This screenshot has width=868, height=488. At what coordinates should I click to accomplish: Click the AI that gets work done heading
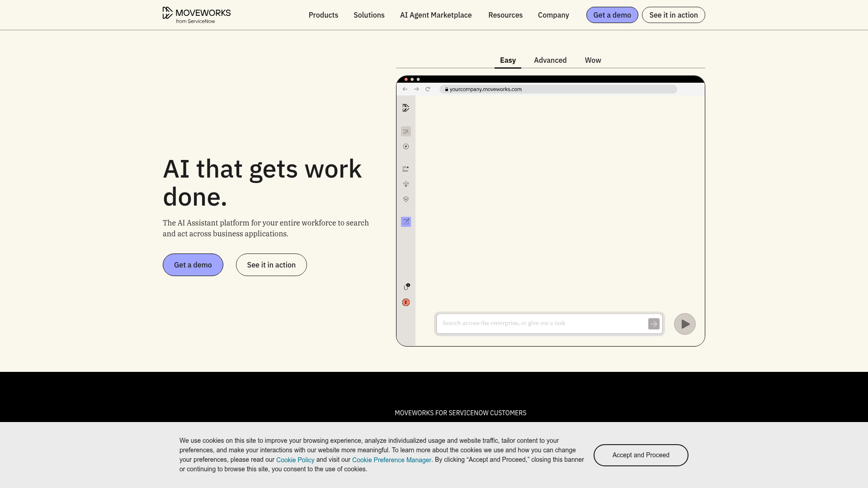pos(262,183)
